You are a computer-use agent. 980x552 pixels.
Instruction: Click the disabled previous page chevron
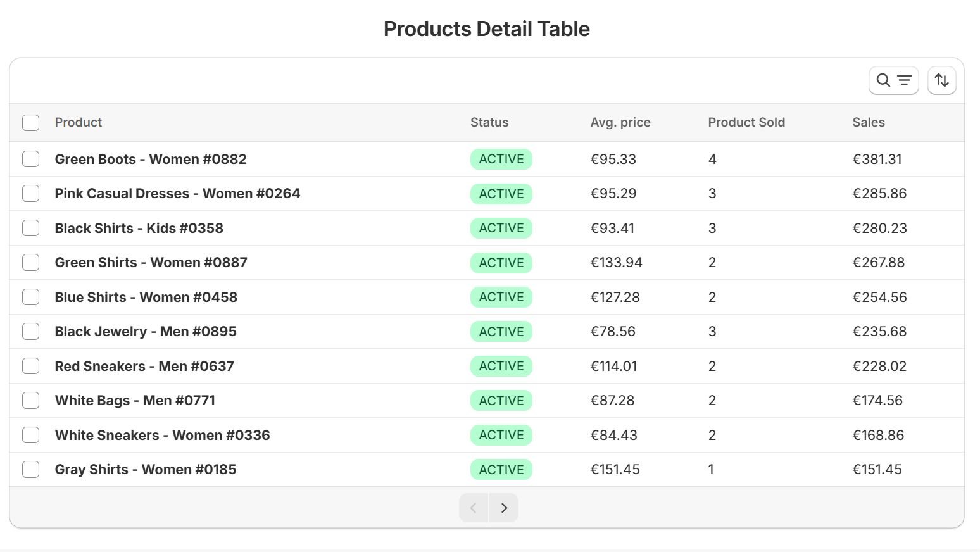click(x=474, y=507)
